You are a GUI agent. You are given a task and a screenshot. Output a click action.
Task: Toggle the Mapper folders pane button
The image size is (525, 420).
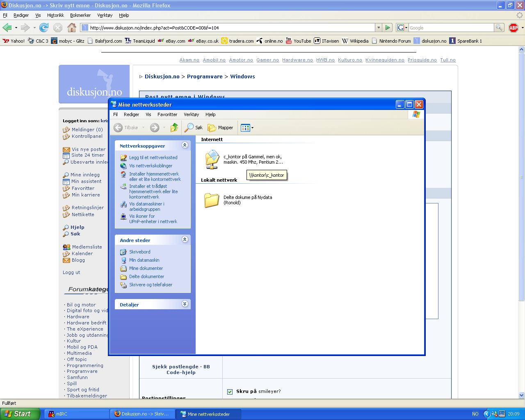coord(220,128)
